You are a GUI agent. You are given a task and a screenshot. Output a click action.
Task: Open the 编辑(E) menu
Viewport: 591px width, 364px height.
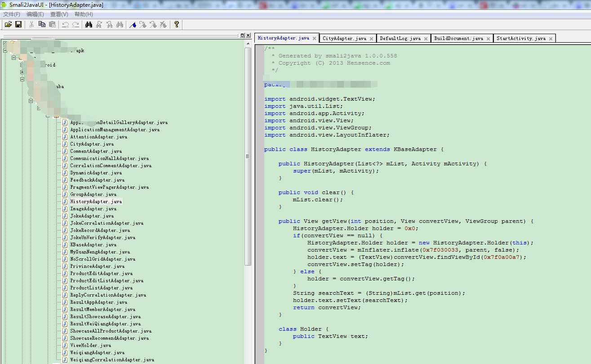(x=35, y=14)
